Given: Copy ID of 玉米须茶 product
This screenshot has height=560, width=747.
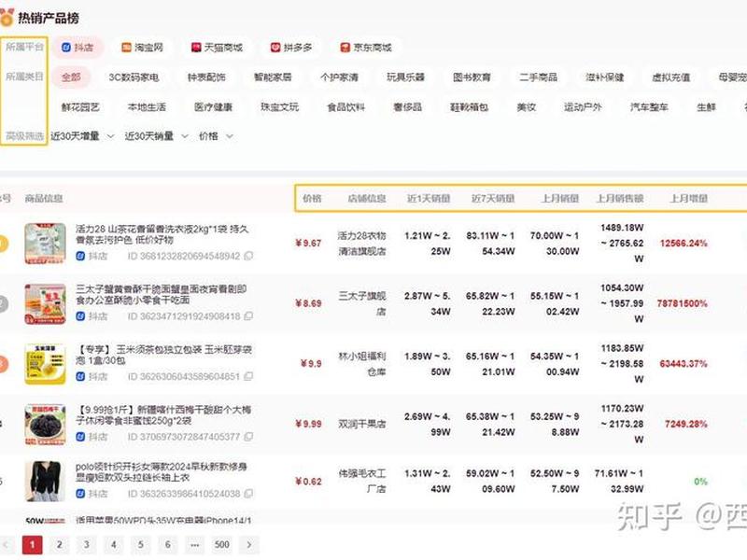Looking at the screenshot, I should pyautogui.click(x=248, y=376).
